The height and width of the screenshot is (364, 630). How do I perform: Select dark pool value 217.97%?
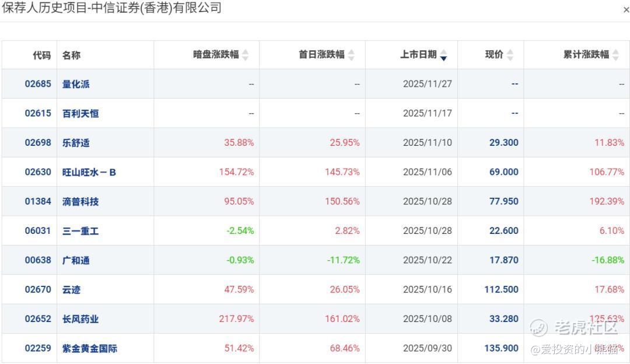(x=237, y=318)
